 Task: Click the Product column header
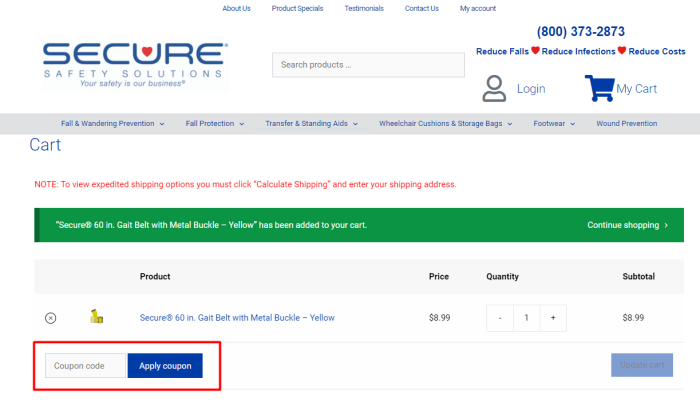coord(155,276)
